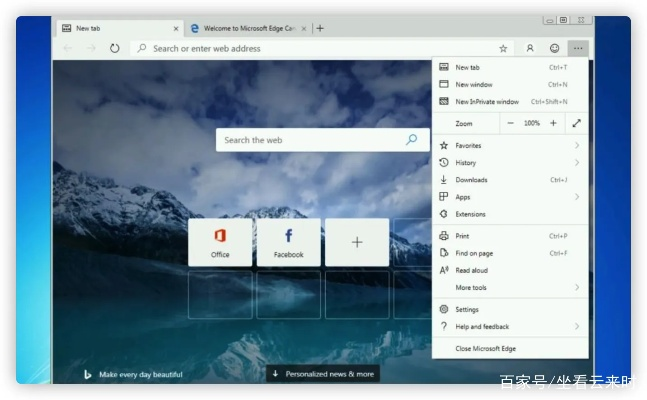Decrease zoom with the minus button
This screenshot has width=647, height=400.
coord(510,123)
